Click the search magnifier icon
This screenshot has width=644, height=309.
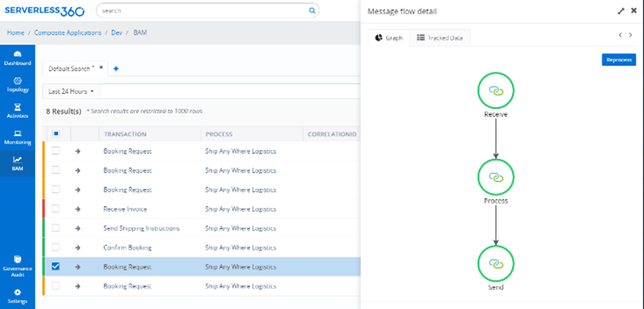(x=312, y=11)
